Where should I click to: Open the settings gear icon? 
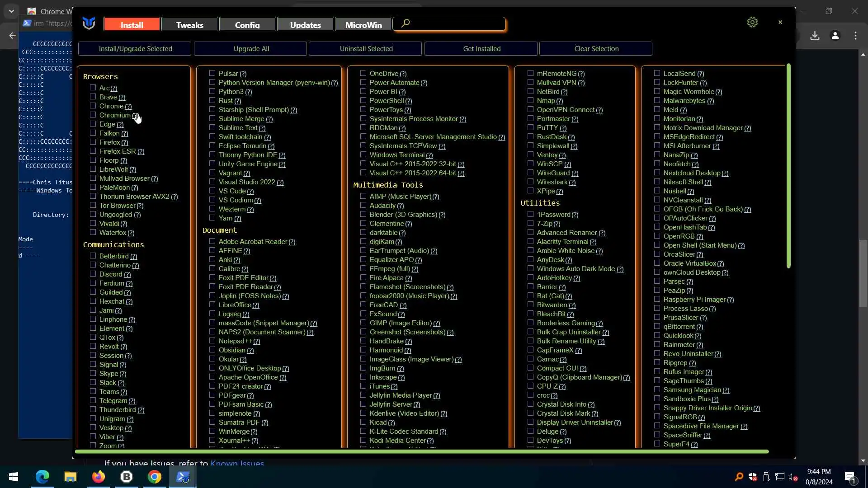pyautogui.click(x=752, y=22)
